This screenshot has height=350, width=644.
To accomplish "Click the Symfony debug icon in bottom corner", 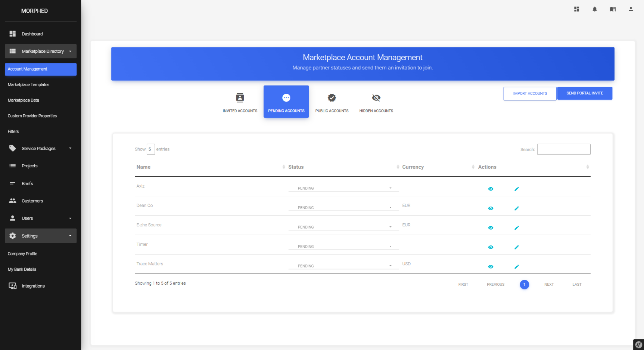I will [638, 344].
